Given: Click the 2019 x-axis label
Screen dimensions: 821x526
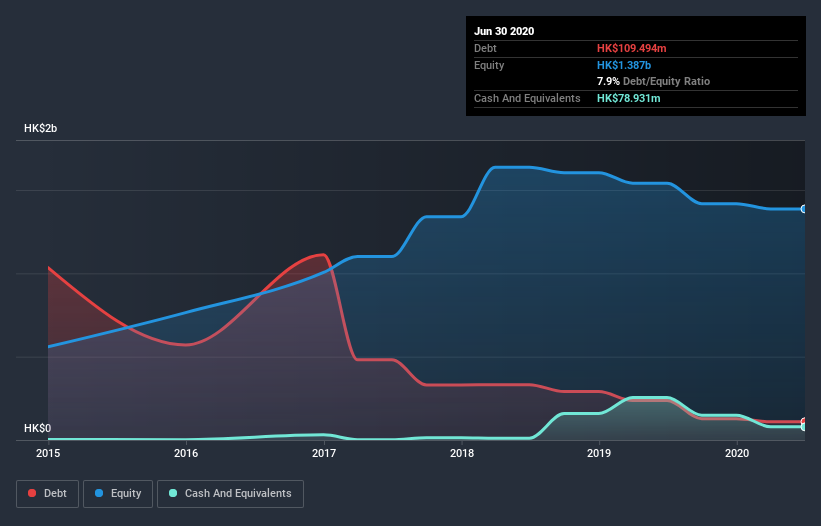Looking at the screenshot, I should tap(599, 453).
